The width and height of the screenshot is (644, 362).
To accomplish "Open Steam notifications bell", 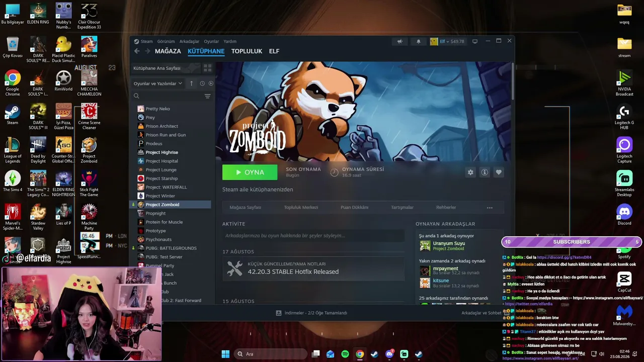I will click(x=418, y=42).
